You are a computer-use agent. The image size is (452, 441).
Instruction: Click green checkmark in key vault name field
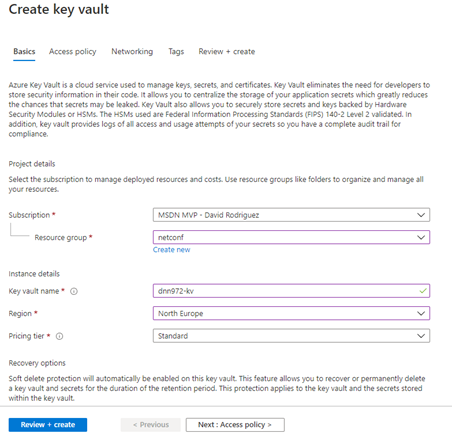pos(423,291)
